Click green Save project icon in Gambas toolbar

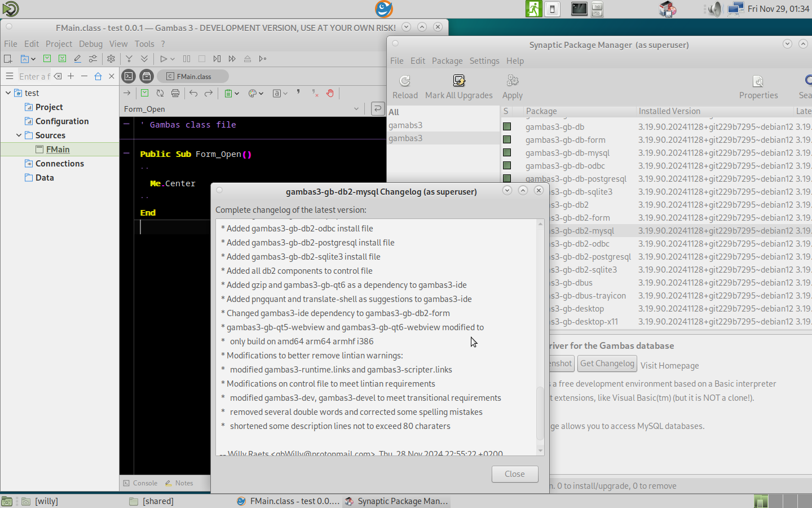(47, 59)
